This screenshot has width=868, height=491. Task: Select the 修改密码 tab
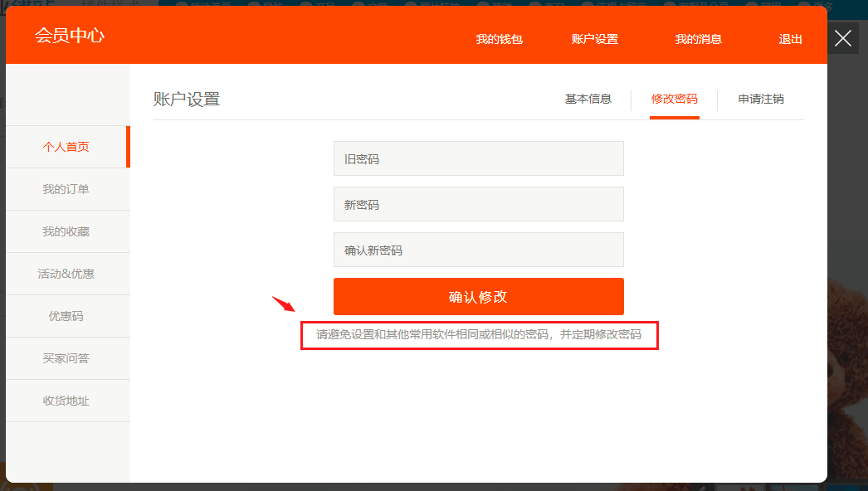[x=674, y=99]
